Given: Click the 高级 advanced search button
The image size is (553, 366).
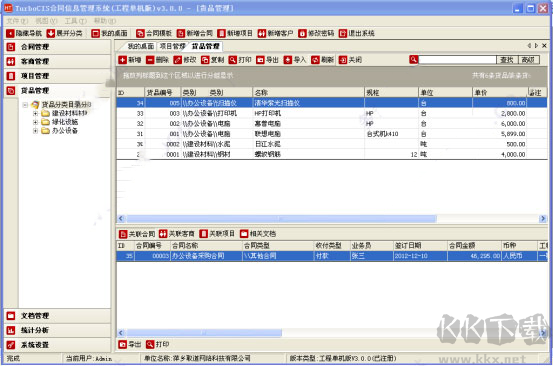Looking at the screenshot, I should [x=528, y=60].
